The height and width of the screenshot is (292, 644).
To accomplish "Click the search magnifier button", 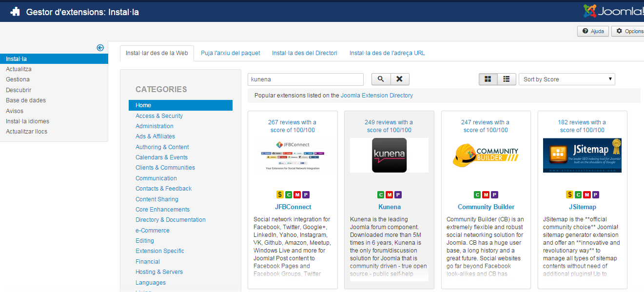I will [381, 79].
